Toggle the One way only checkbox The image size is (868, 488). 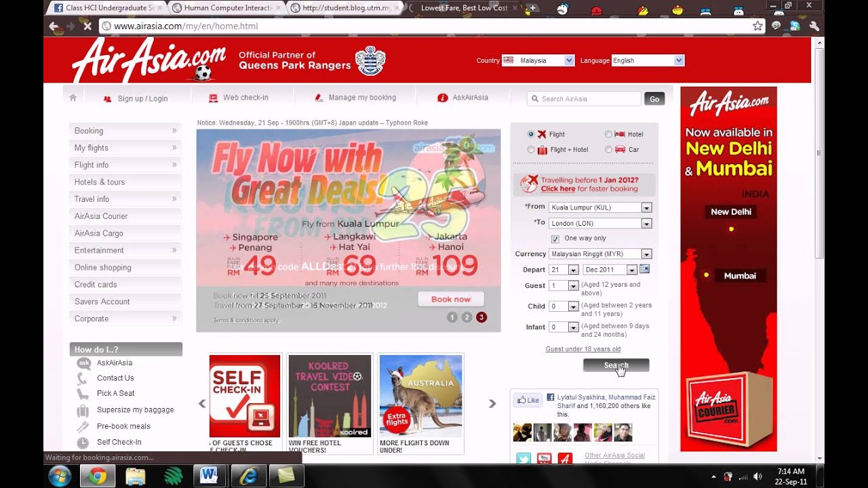tap(555, 239)
